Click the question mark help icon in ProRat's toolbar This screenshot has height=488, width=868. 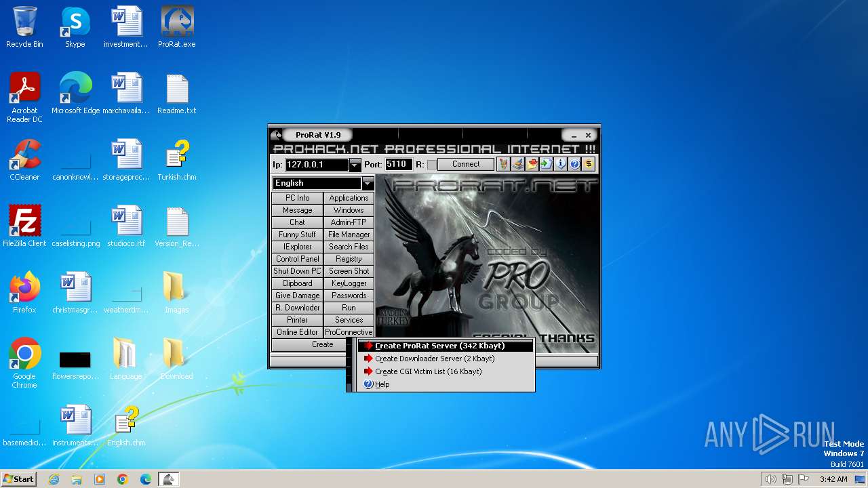pos(574,164)
